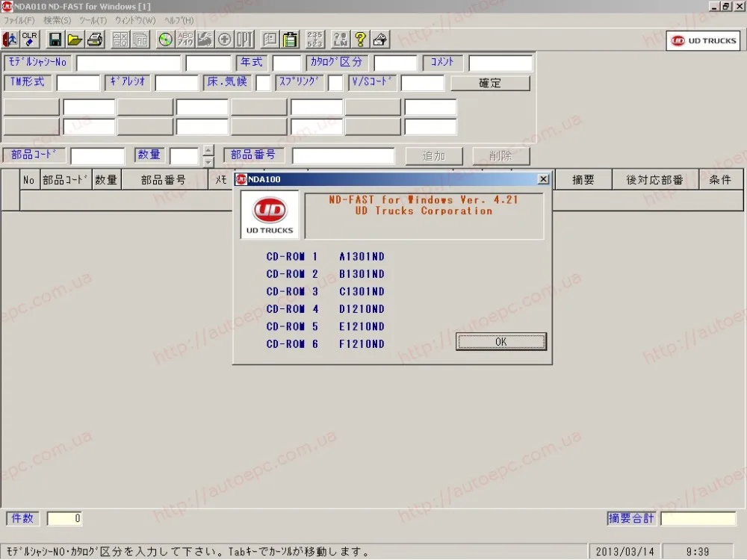
Task: Click the circled plus toolbar icon
Action: [x=224, y=40]
